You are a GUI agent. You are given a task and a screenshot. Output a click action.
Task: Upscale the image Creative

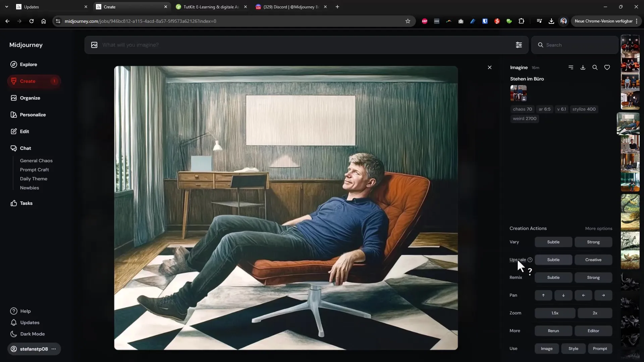pyautogui.click(x=593, y=260)
